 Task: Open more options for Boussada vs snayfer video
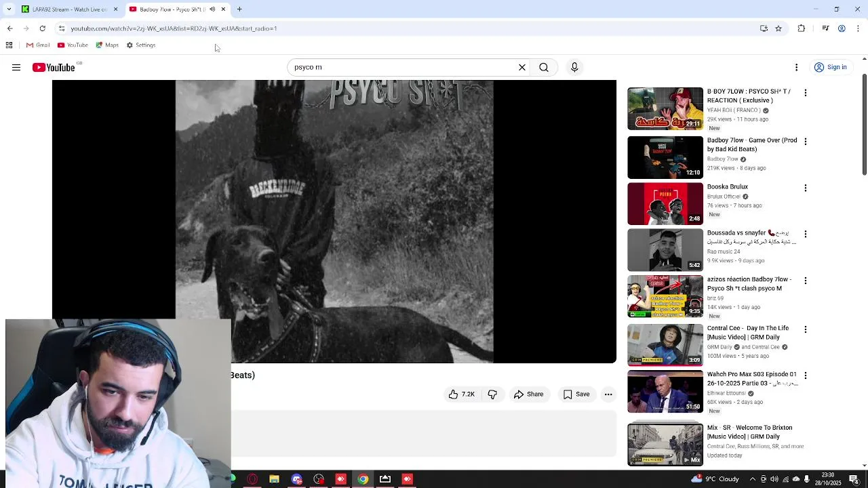click(x=806, y=234)
